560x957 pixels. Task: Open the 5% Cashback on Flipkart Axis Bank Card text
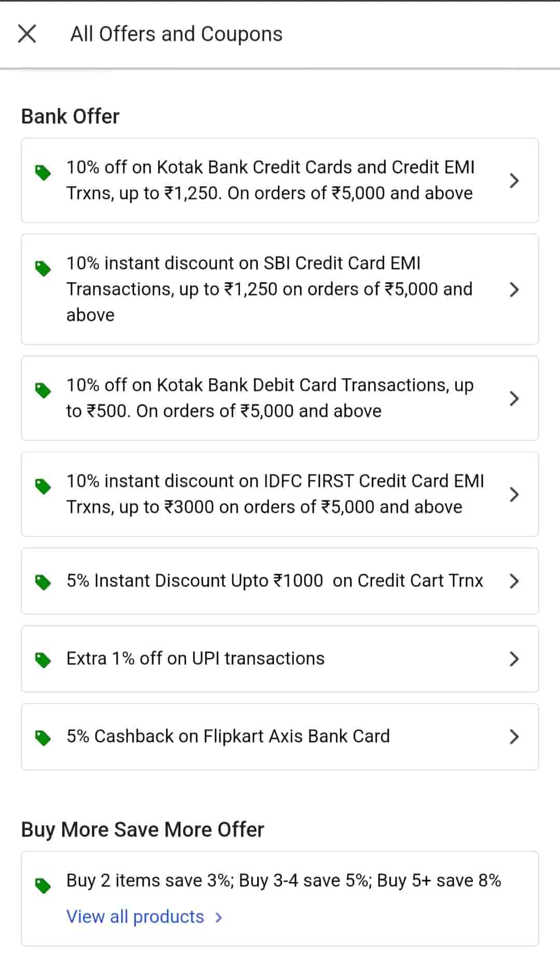(228, 737)
